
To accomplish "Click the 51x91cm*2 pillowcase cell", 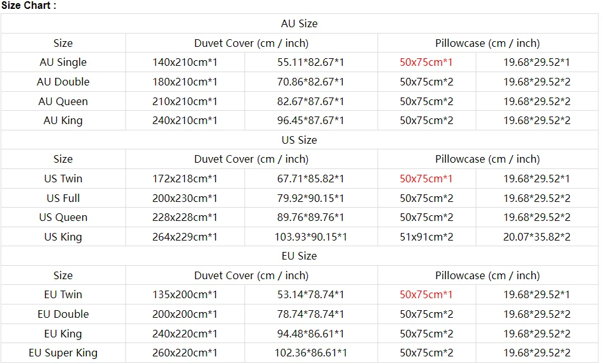I will coord(426,237).
